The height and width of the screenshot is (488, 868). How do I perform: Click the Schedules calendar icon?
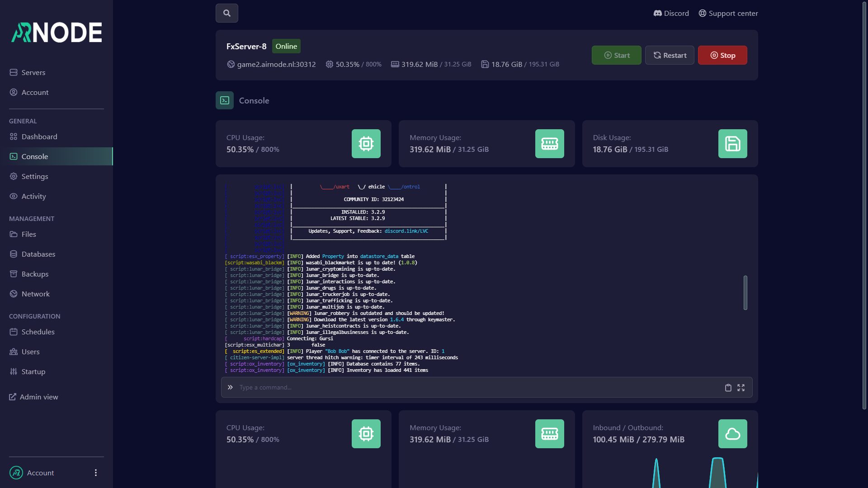point(14,332)
